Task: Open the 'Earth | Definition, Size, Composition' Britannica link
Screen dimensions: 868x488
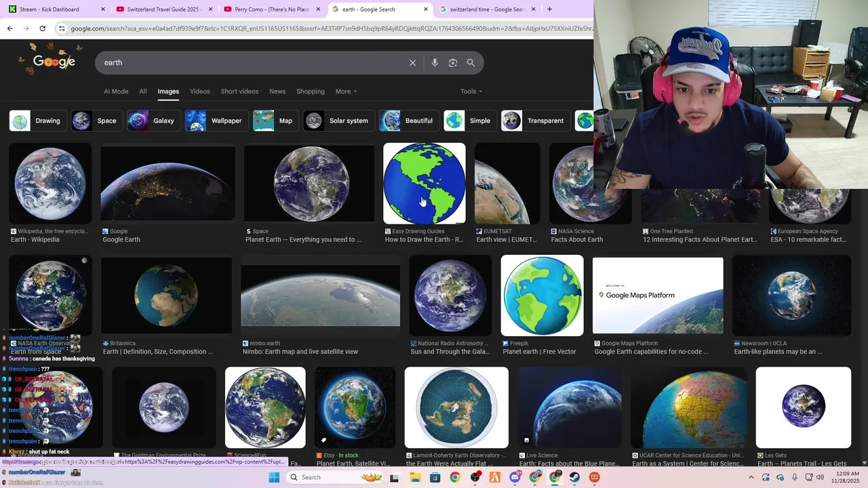Action: (x=157, y=352)
